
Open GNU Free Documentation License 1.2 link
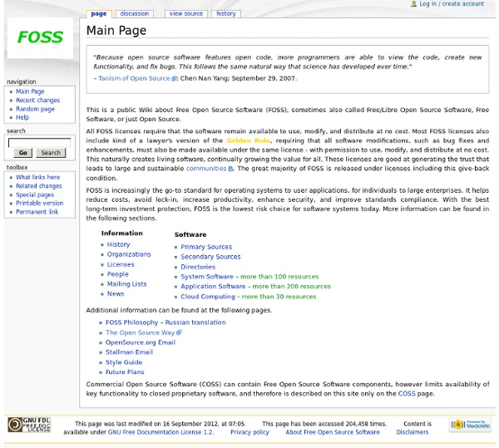pos(161,432)
